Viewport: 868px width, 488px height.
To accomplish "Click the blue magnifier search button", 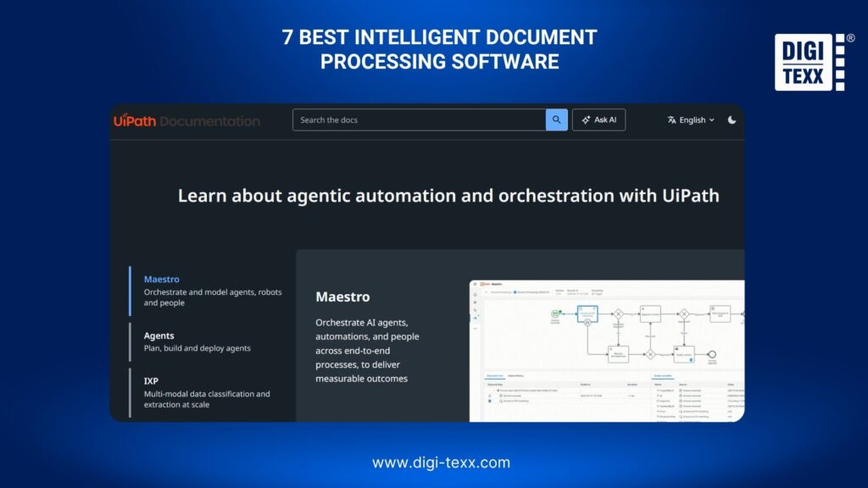I will (556, 119).
